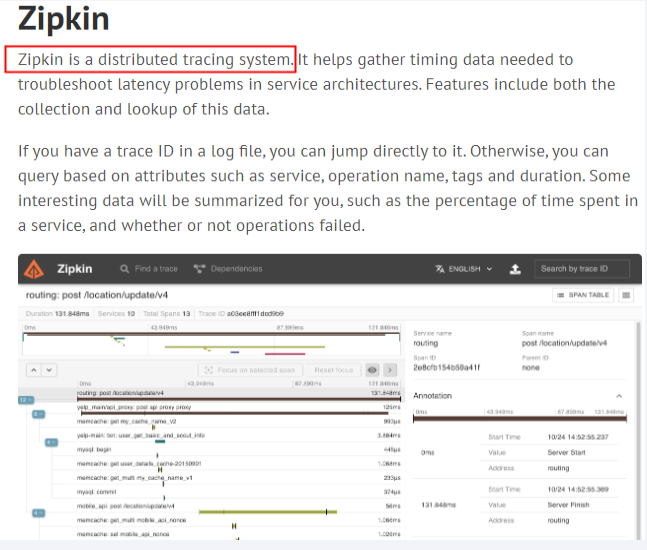
Task: Select mobile_api: post /location/update/v4 span
Action: 238,508
